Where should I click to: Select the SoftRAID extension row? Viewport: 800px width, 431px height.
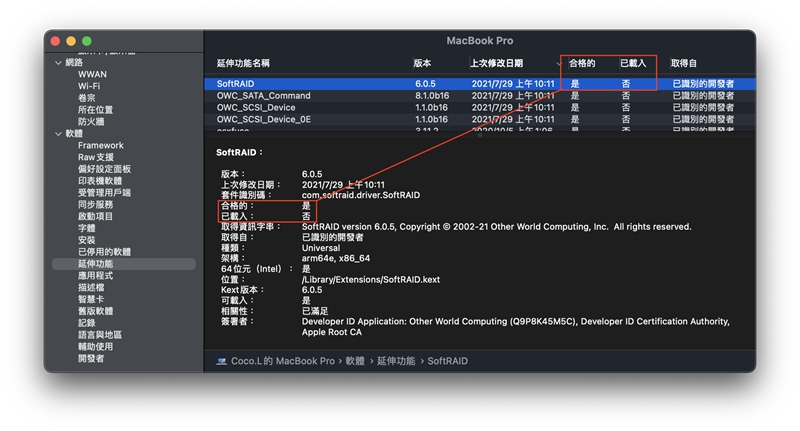[x=480, y=84]
